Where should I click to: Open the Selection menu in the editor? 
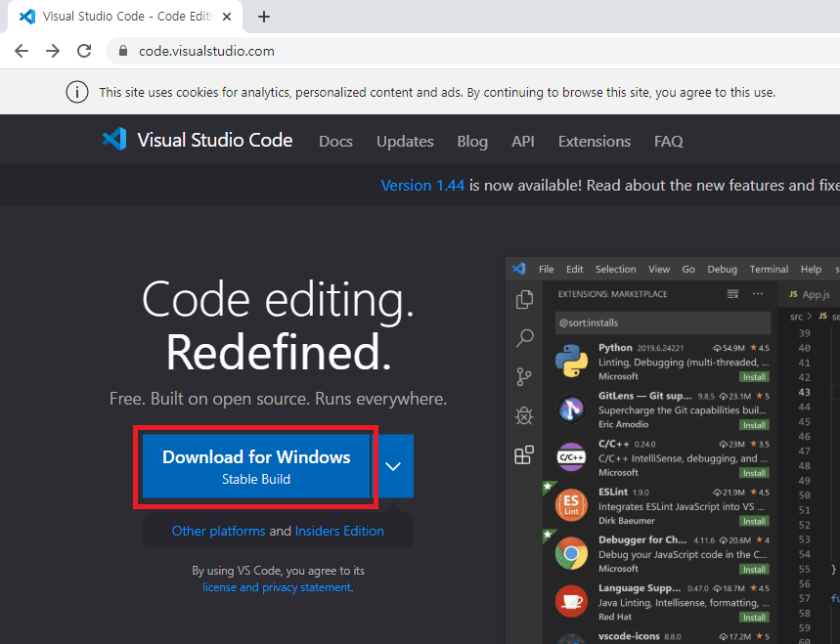pos(615,270)
